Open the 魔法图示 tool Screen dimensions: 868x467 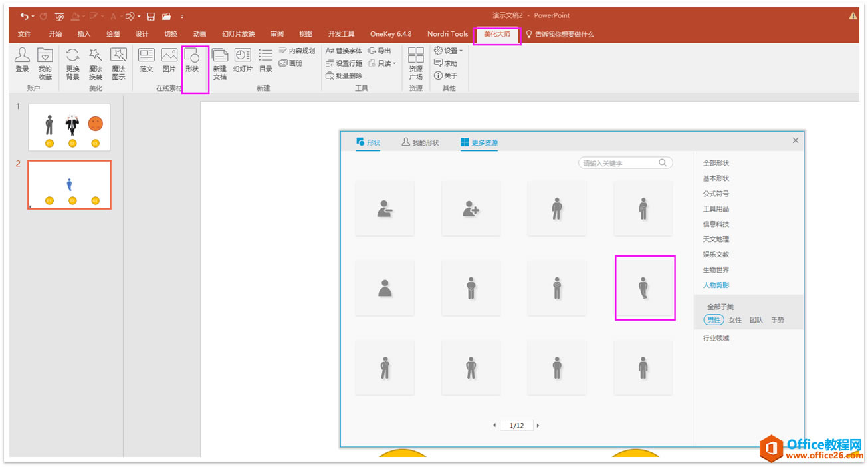[118, 64]
